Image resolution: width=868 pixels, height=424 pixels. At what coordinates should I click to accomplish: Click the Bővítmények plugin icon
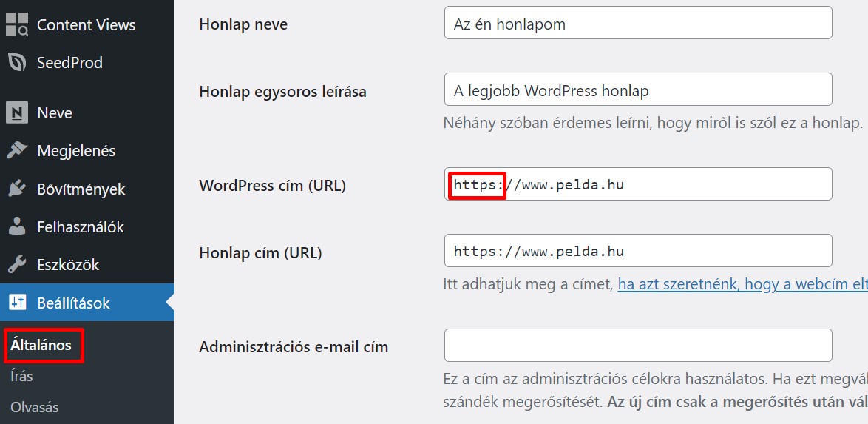[17, 189]
